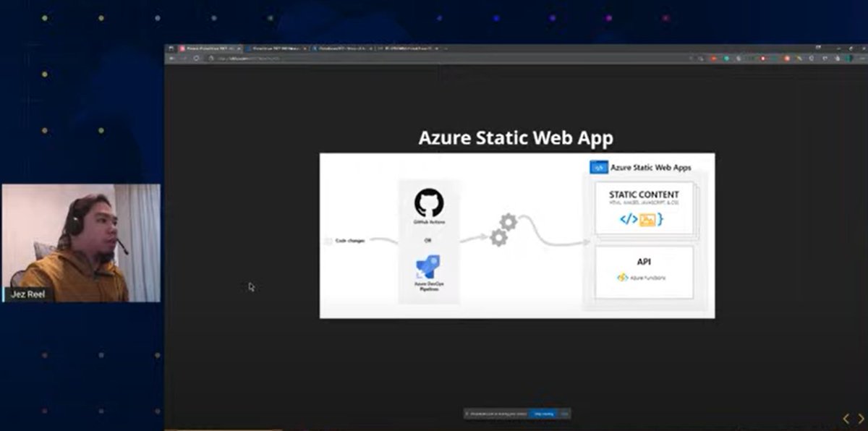This screenshot has height=431, width=868.
Task: Open a new browser tab
Action: [447, 48]
